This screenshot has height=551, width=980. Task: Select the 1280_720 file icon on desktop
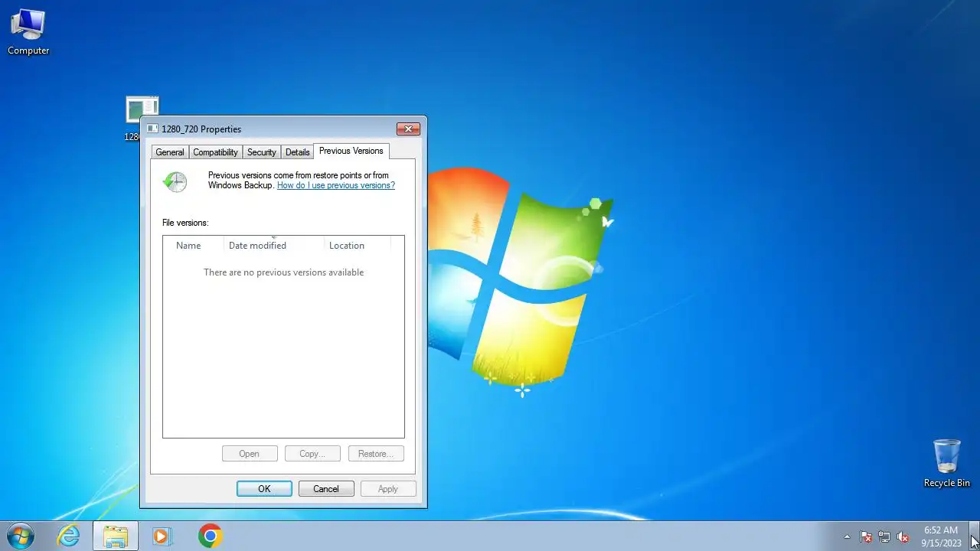[x=142, y=109]
